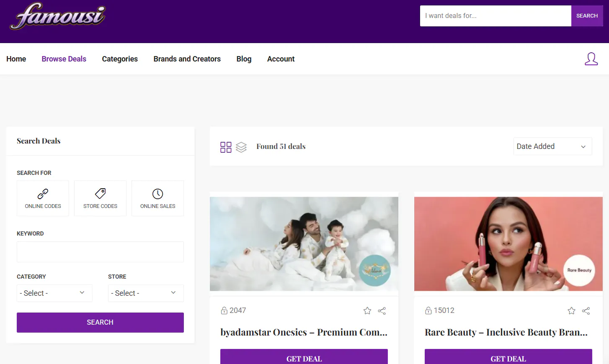Open the byadamstar family photo thumbnail
609x364 pixels.
coord(304,244)
